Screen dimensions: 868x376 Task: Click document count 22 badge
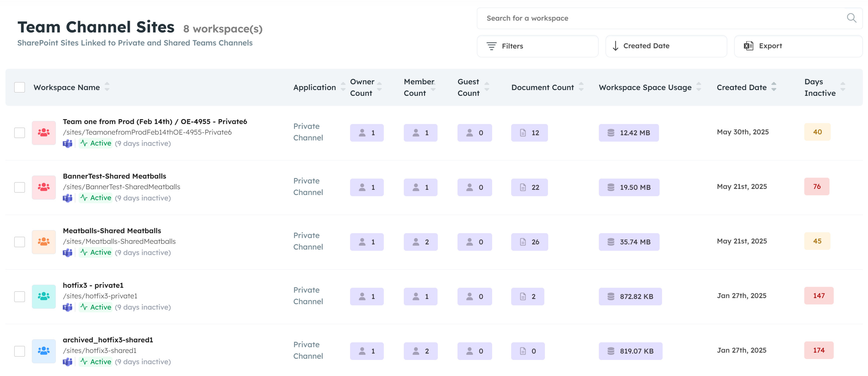tap(529, 187)
